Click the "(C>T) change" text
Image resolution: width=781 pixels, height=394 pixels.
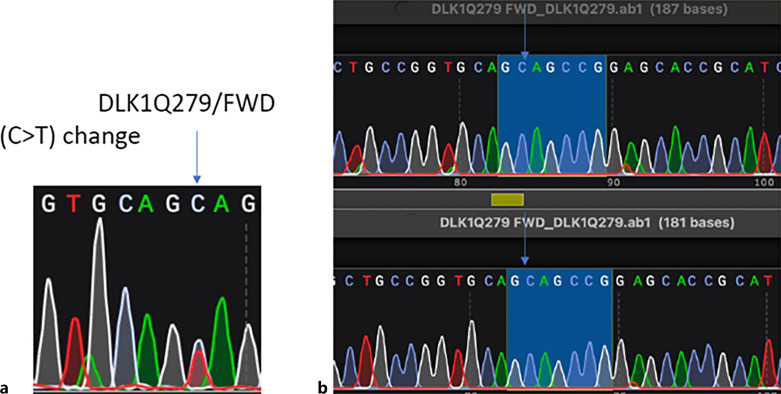tap(70, 135)
